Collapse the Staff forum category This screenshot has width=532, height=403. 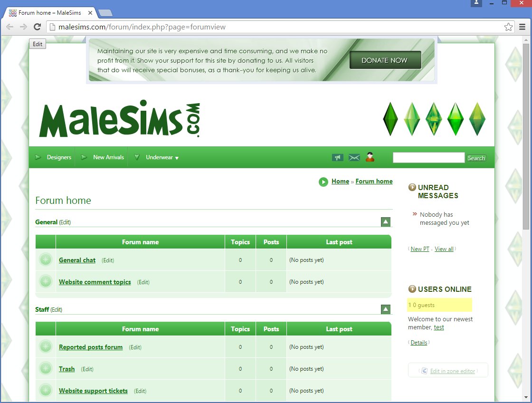pyautogui.click(x=386, y=309)
